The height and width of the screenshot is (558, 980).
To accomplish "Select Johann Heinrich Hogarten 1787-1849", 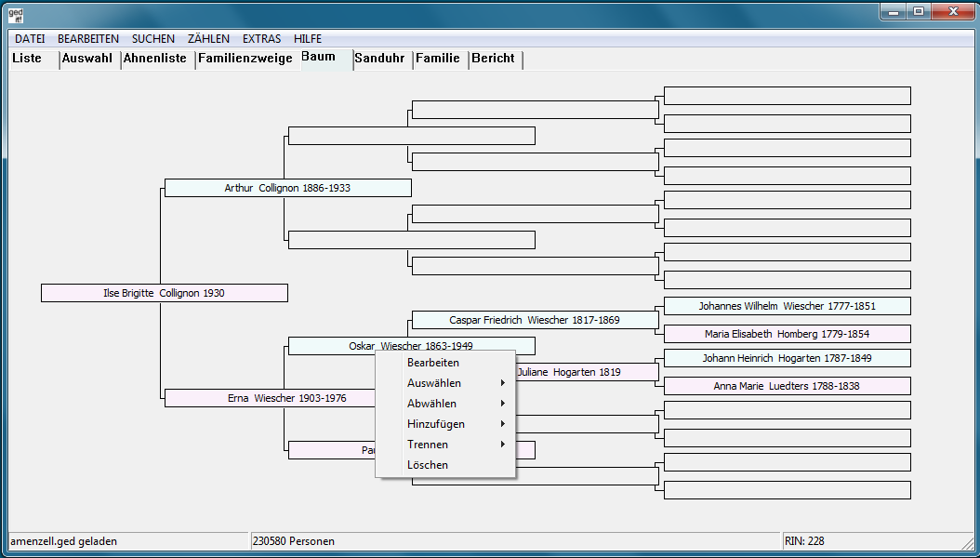I will 787,358.
